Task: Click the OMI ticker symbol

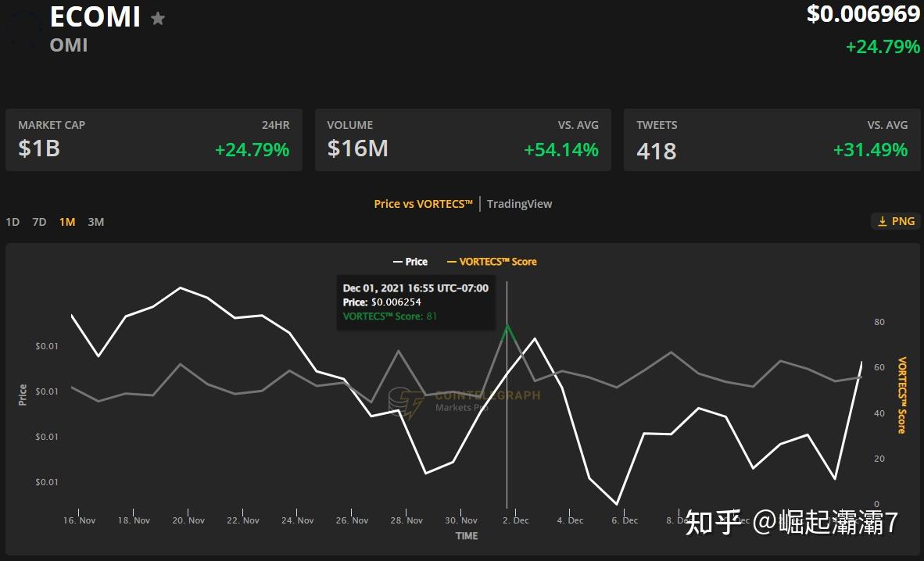Action: coord(69,45)
